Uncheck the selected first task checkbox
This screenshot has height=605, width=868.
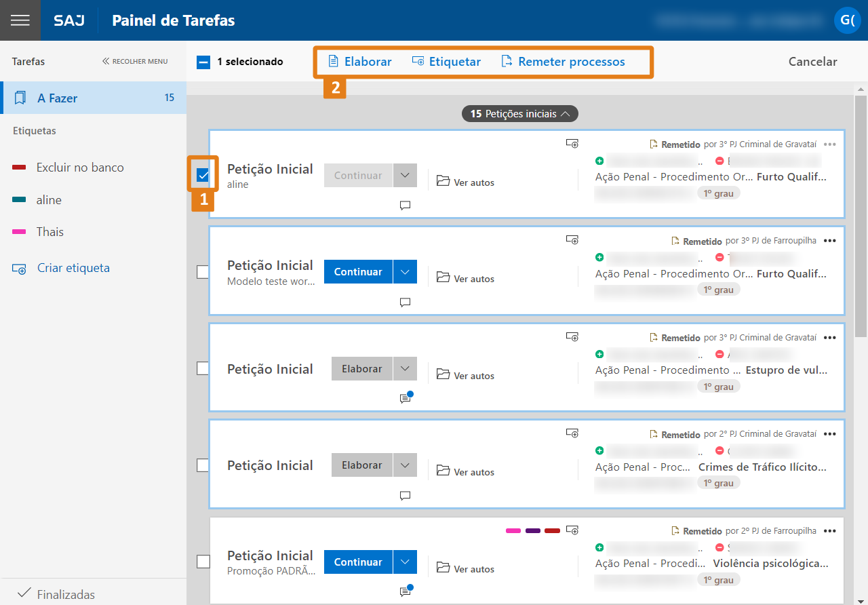[x=203, y=176]
